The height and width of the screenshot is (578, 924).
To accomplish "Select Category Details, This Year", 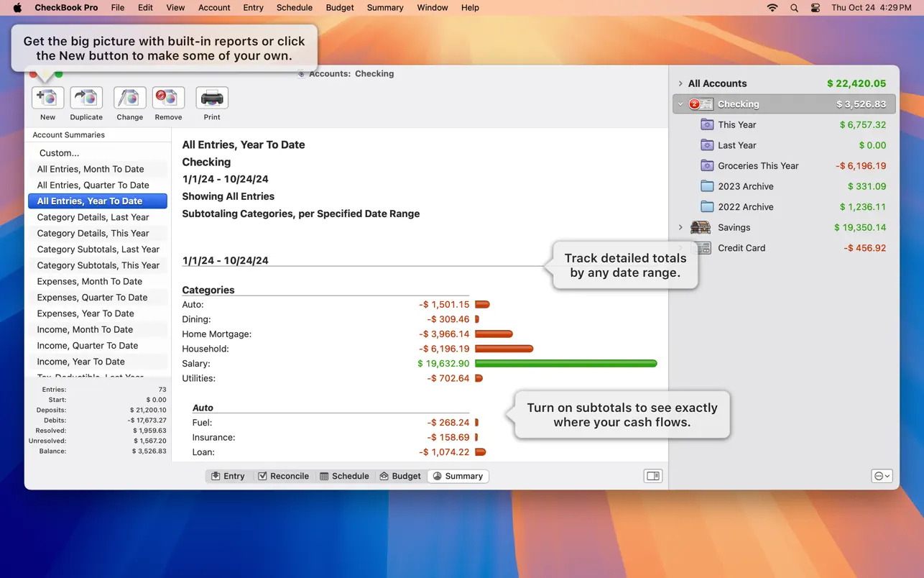I will pyautogui.click(x=98, y=233).
